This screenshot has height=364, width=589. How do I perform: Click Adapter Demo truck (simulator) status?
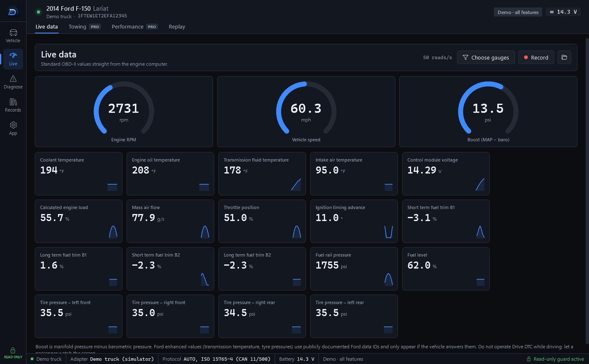click(112, 359)
